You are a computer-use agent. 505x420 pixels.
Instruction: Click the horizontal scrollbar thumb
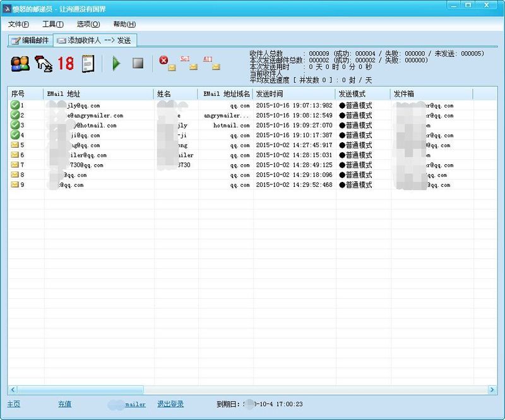pyautogui.click(x=80, y=390)
